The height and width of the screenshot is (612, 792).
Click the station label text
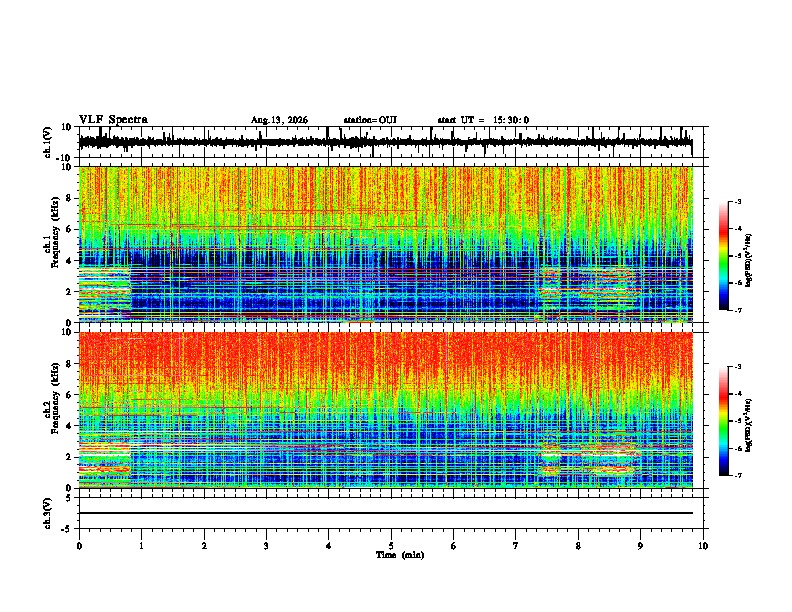pyautogui.click(x=370, y=120)
